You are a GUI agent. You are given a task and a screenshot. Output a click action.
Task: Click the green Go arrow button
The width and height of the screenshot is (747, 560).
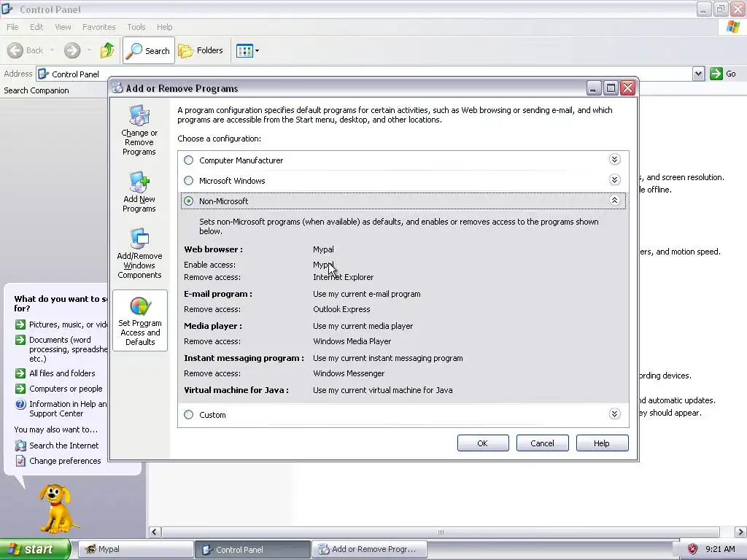point(716,74)
